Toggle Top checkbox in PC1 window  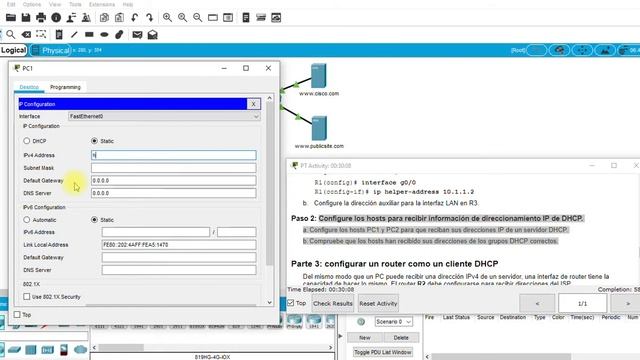coord(17,314)
